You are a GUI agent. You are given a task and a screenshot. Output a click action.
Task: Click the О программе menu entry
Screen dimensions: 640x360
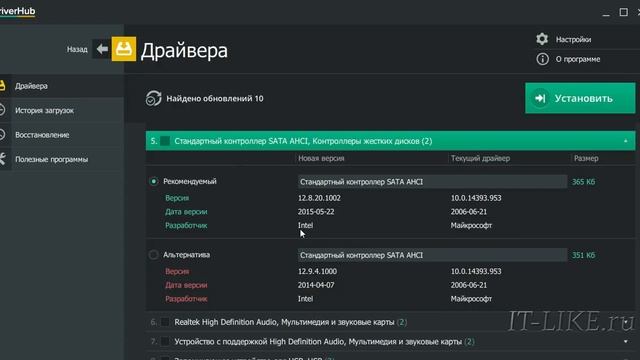(578, 59)
